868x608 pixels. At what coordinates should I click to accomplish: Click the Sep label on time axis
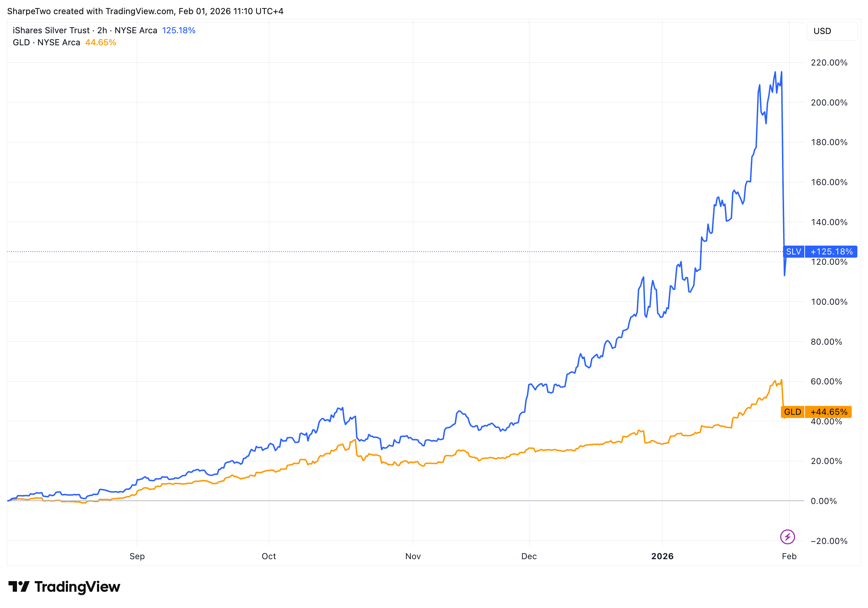[137, 556]
